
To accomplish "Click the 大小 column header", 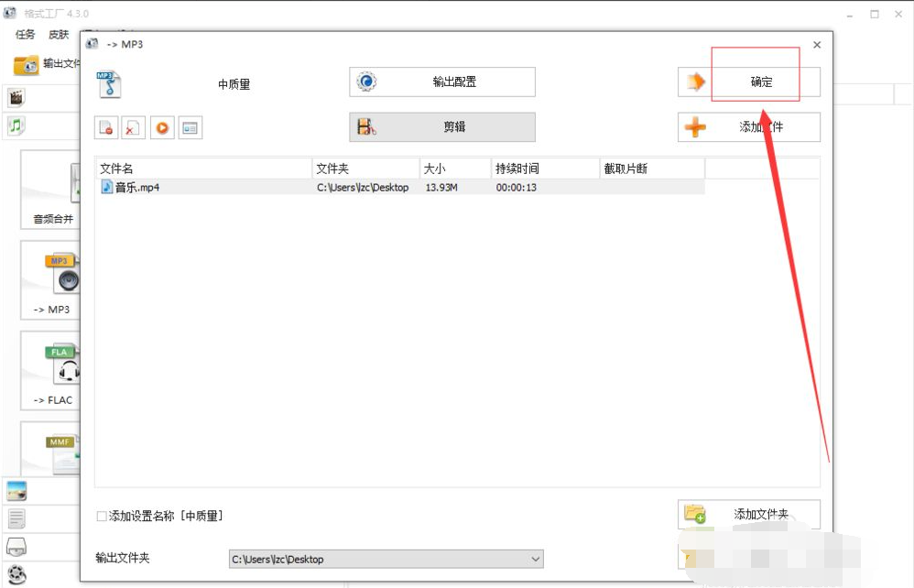I will (x=456, y=169).
